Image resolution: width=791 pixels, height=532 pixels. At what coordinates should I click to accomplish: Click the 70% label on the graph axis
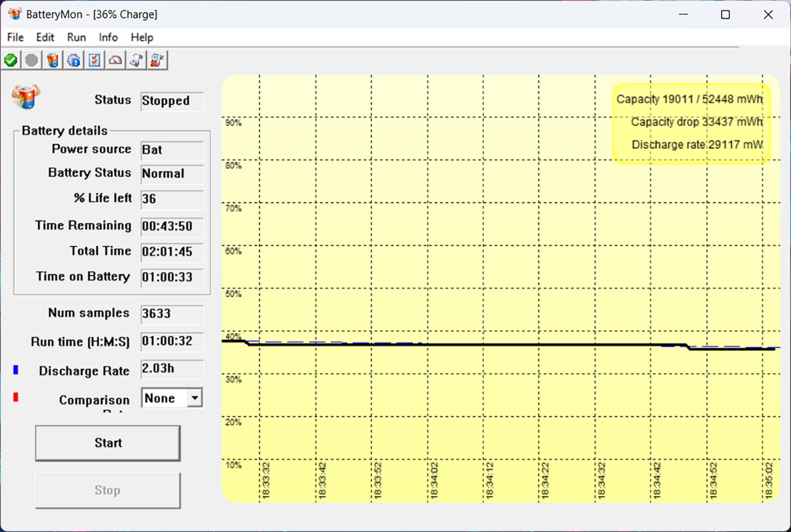(233, 209)
